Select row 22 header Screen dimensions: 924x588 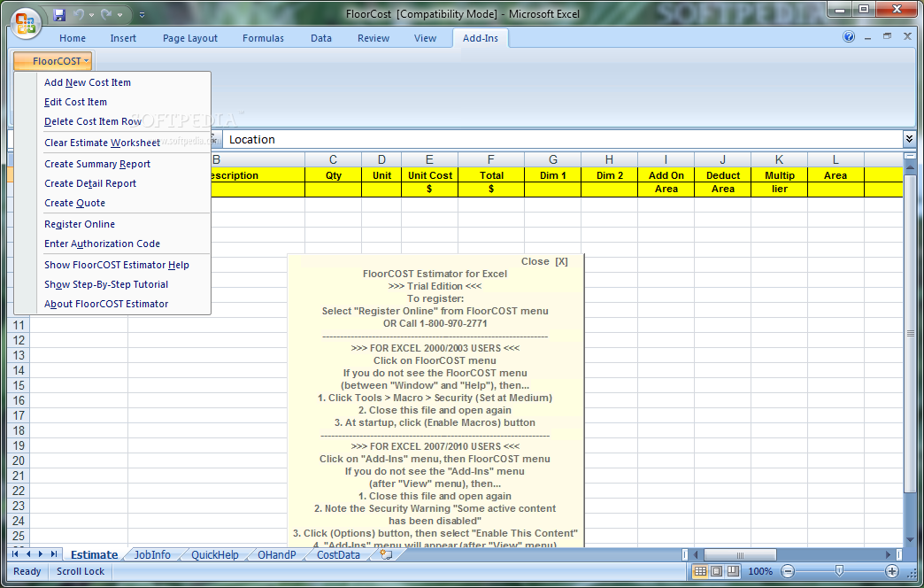(x=19, y=491)
